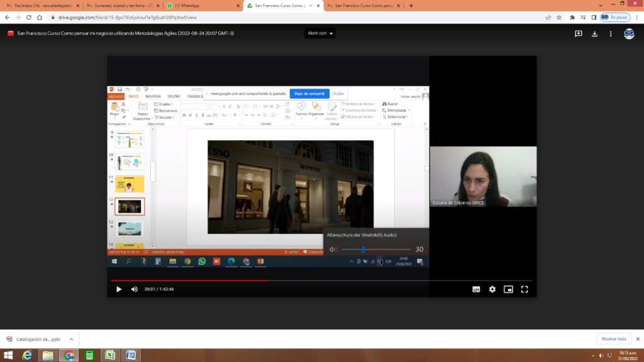Open video player settings gear
This screenshot has width=644, height=362.
tap(492, 289)
